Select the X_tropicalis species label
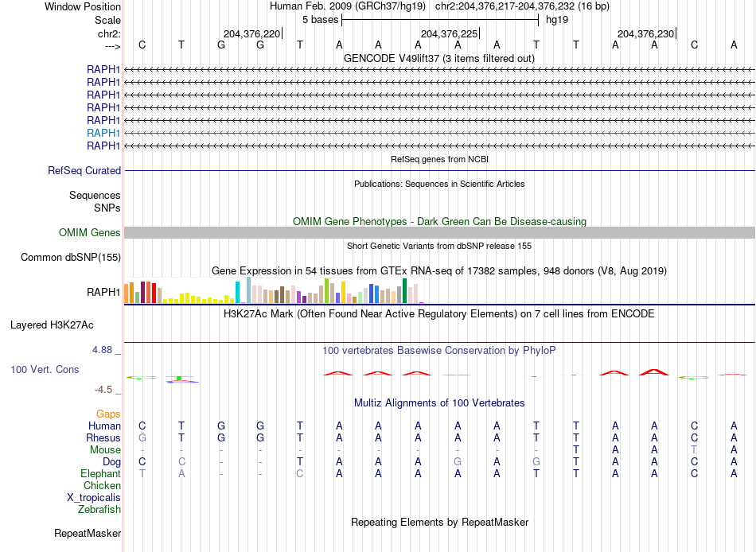Image resolution: width=756 pixels, height=552 pixels. (x=94, y=498)
